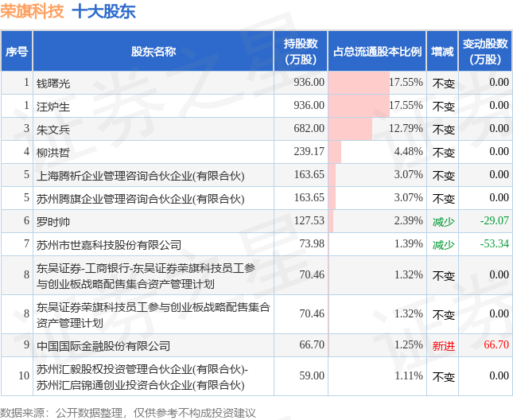Select shareholder name 罗时帅
This screenshot has height=420, width=513.
(x=53, y=222)
